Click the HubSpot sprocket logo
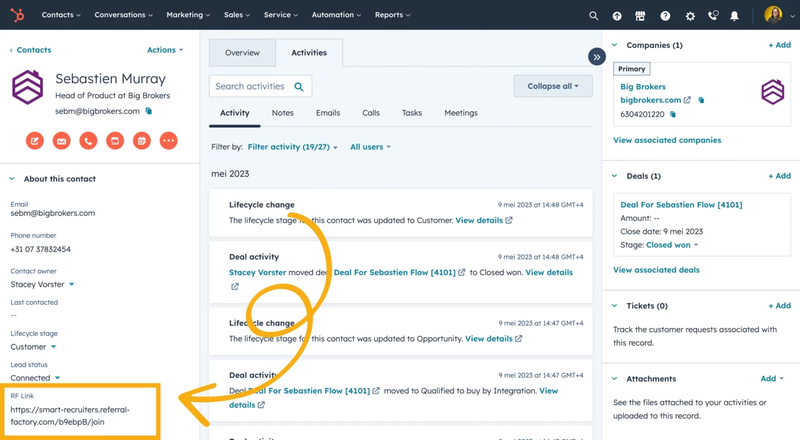Viewport: 800px width, 440px height. tap(17, 15)
